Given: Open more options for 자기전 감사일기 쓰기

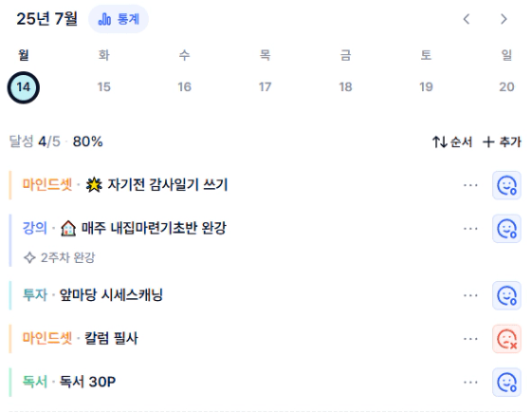Looking at the screenshot, I should click(x=470, y=185).
